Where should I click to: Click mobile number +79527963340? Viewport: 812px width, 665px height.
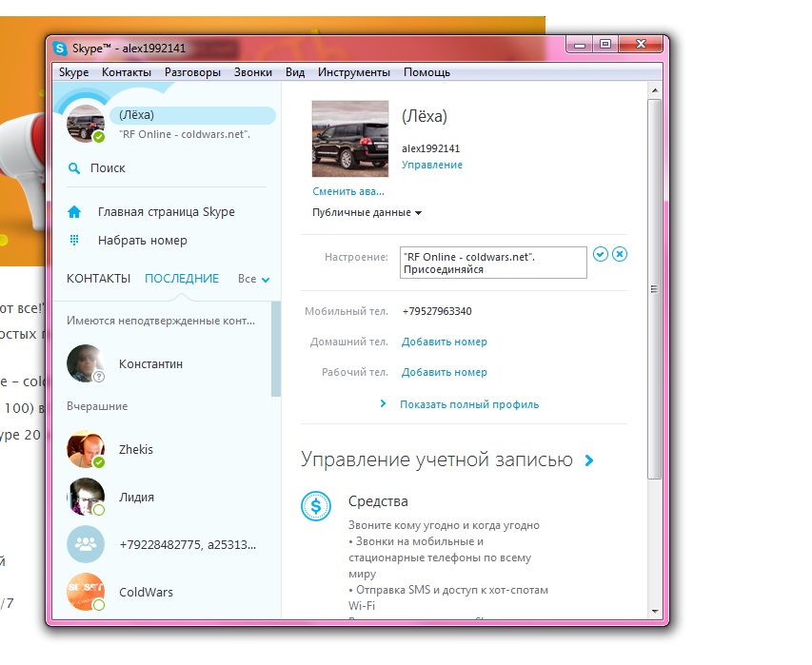pyautogui.click(x=437, y=311)
